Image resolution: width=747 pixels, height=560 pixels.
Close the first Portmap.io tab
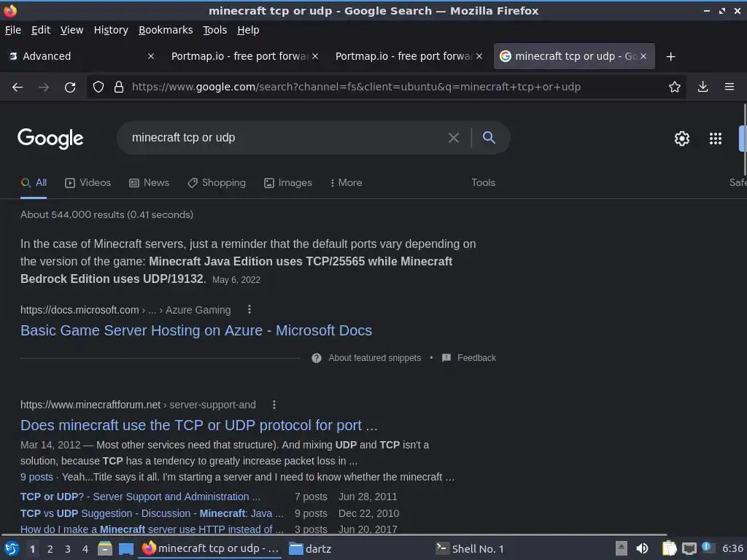315,56
